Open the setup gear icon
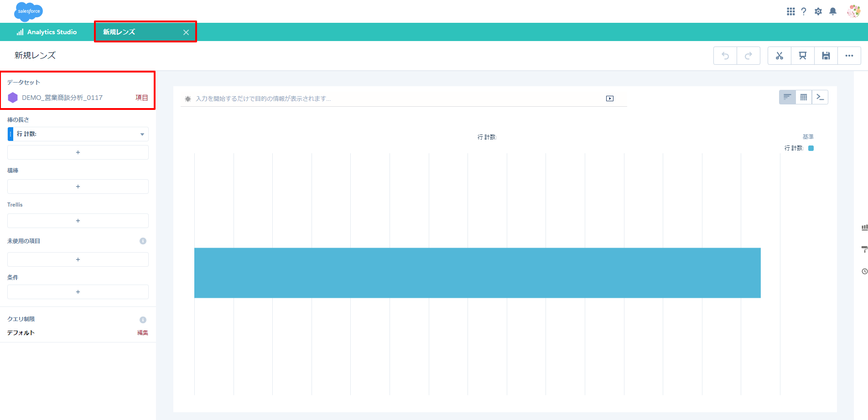This screenshot has height=420, width=868. (818, 11)
